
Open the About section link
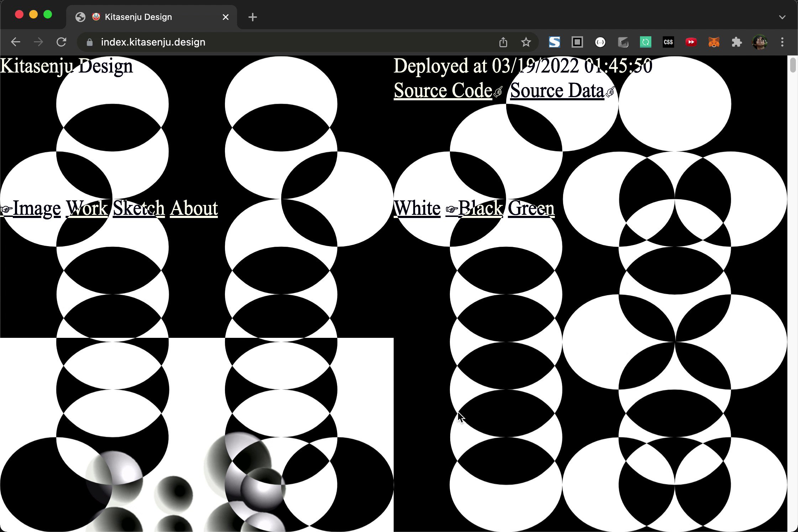click(x=194, y=208)
